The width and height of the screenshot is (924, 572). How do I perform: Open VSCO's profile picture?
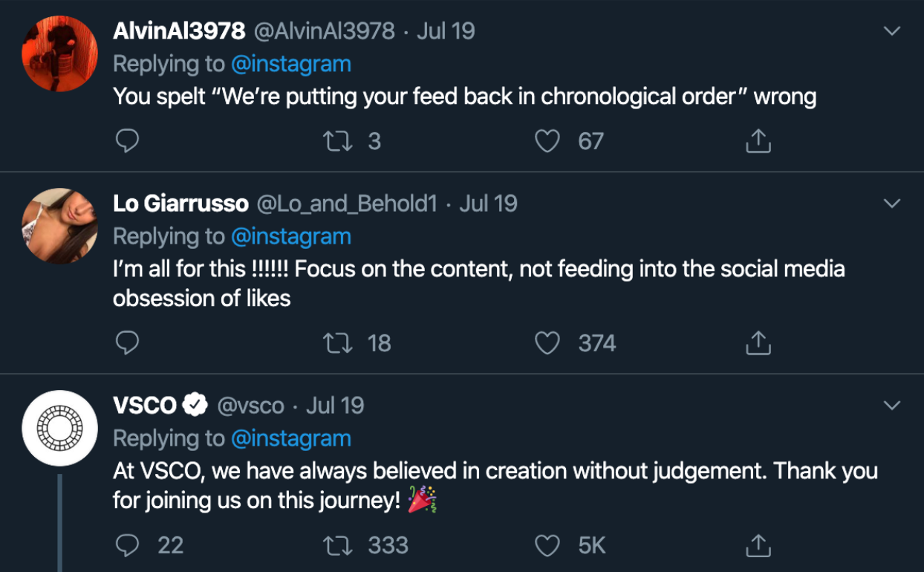tap(60, 428)
